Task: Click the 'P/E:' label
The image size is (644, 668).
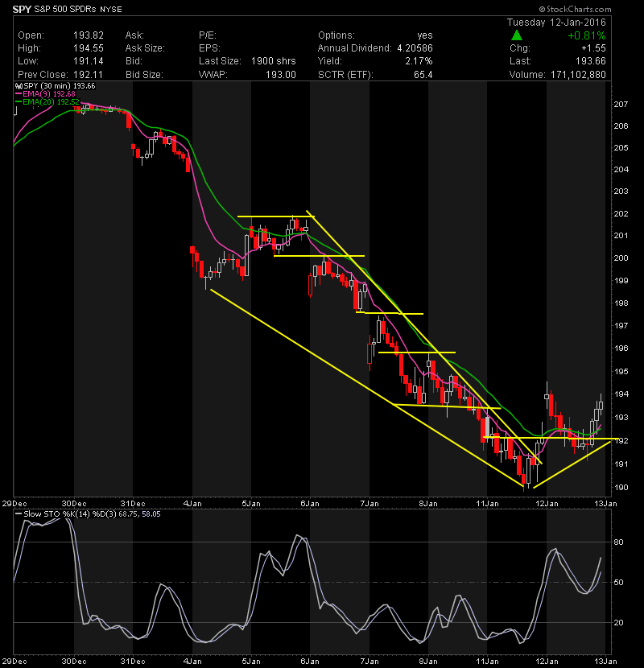Action: coord(208,35)
